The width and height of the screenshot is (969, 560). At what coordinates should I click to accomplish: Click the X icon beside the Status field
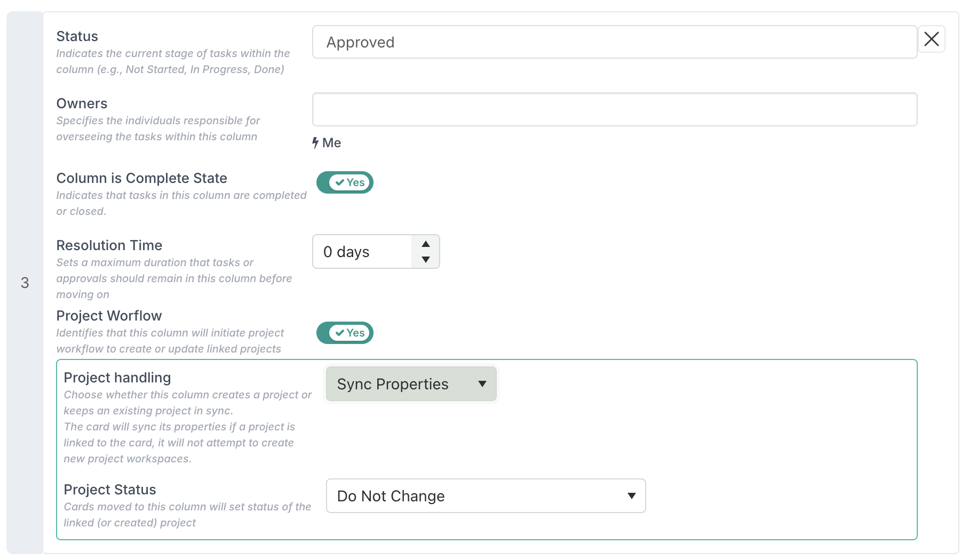coord(931,39)
